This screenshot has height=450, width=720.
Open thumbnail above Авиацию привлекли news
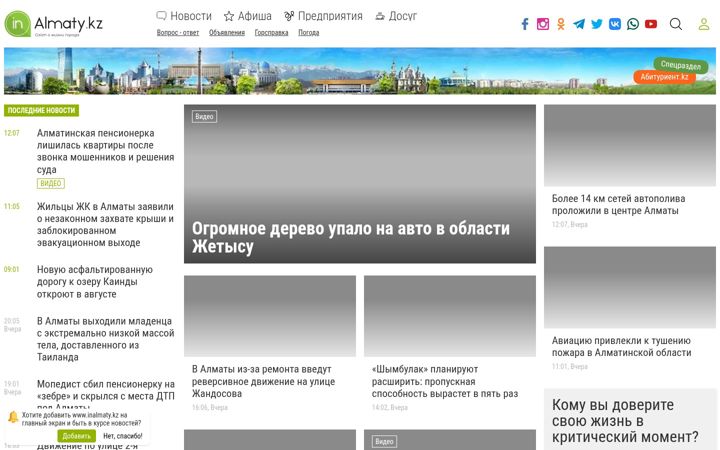pos(630,287)
